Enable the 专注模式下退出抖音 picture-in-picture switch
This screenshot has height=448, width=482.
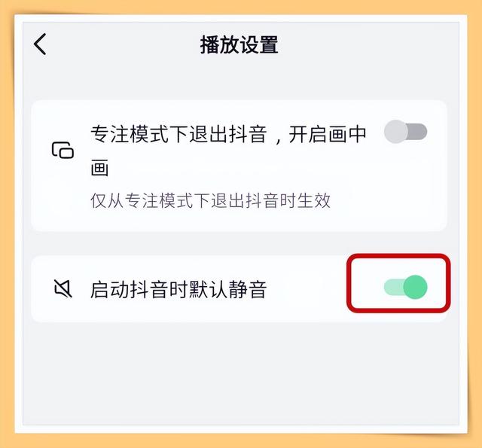(405, 132)
